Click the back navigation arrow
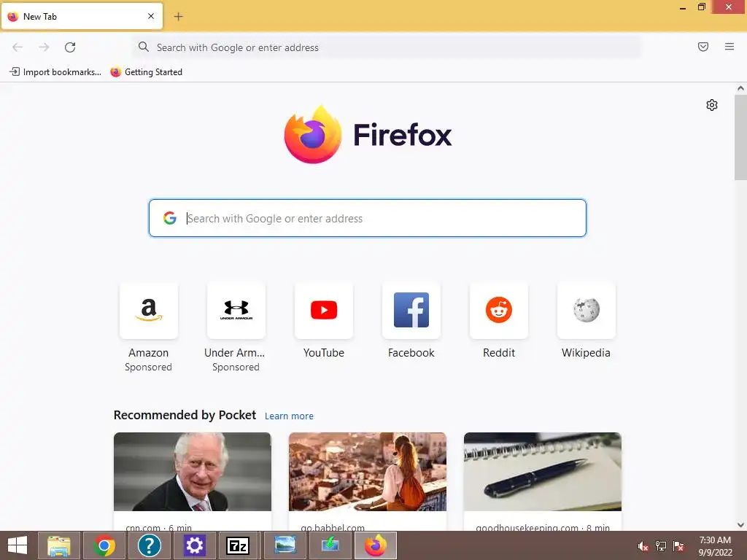747x560 pixels. [x=18, y=47]
